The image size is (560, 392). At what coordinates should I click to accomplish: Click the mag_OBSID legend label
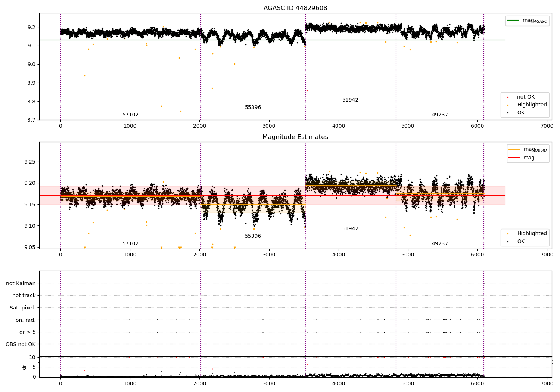tap(535, 150)
